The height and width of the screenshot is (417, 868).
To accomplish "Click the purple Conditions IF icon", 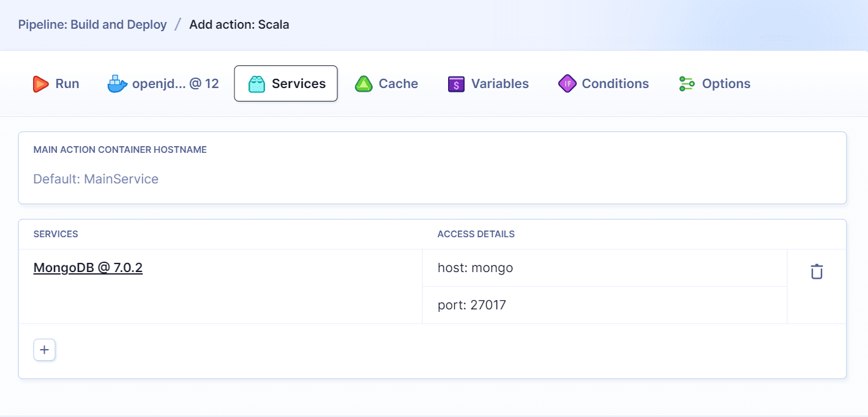I will 567,83.
